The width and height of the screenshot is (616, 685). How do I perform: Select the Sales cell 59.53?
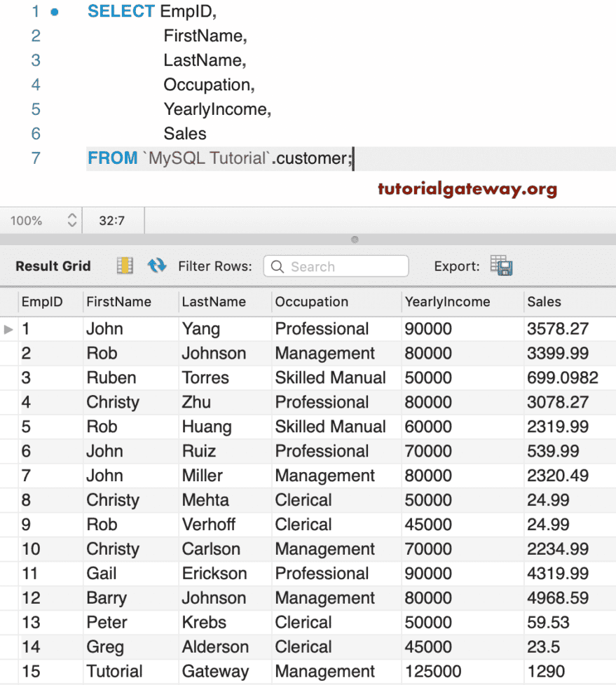(x=570, y=623)
